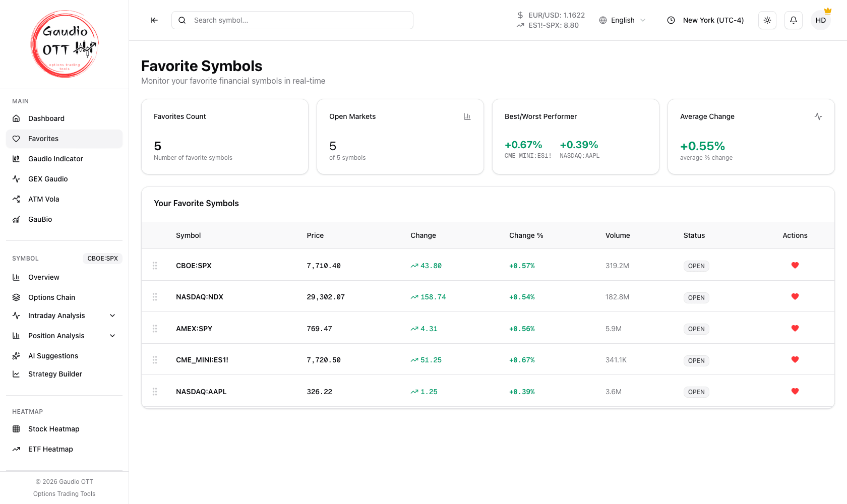Click the globe language icon
The width and height of the screenshot is (847, 504).
[x=603, y=20]
